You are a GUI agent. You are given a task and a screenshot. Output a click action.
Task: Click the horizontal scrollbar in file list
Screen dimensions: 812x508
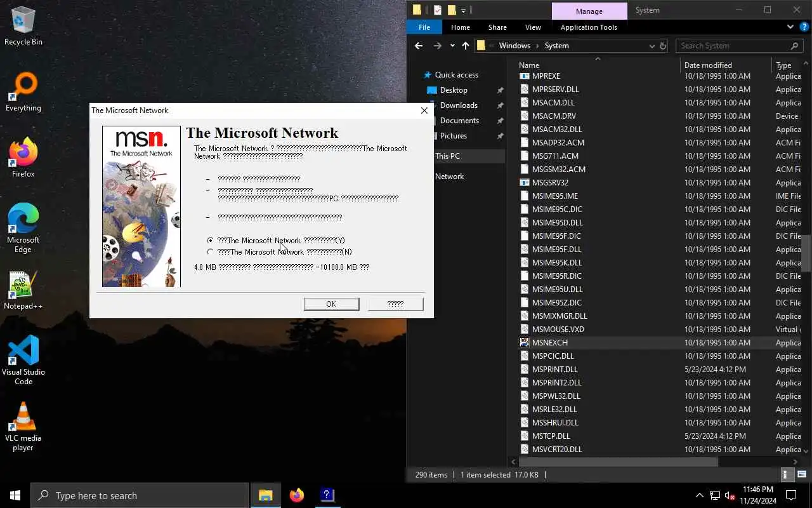click(x=619, y=462)
